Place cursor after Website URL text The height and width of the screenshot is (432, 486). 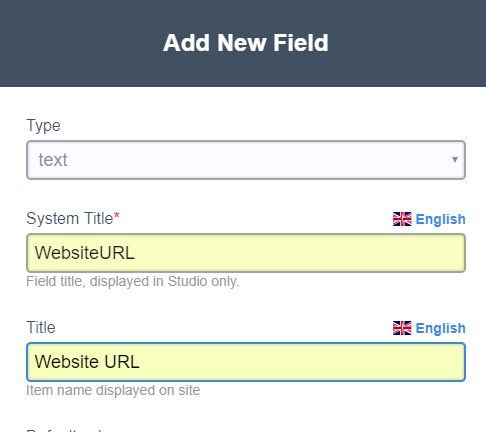[x=141, y=362]
